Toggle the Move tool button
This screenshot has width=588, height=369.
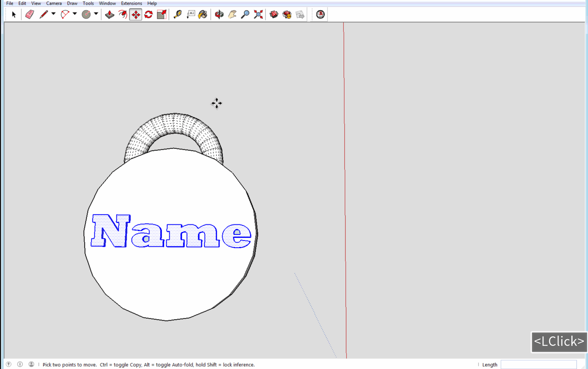tap(136, 15)
